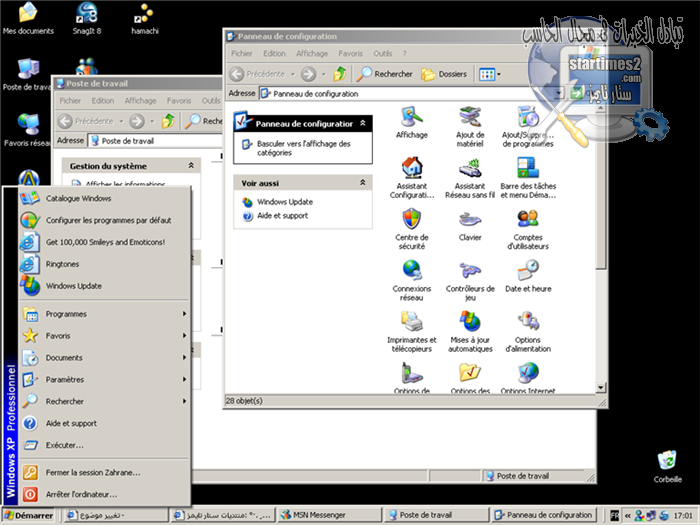The image size is (700, 525).
Task: Click Mes documents desktop icon
Action: tap(28, 18)
